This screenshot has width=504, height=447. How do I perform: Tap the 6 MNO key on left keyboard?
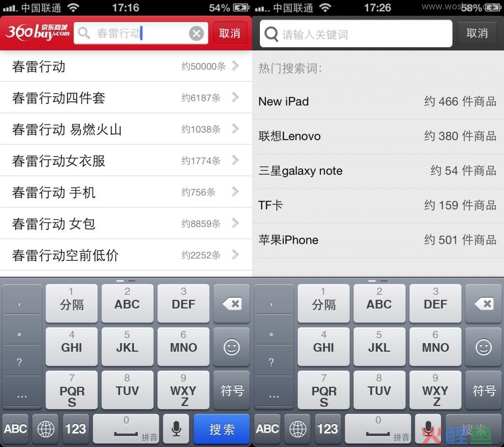(x=183, y=347)
